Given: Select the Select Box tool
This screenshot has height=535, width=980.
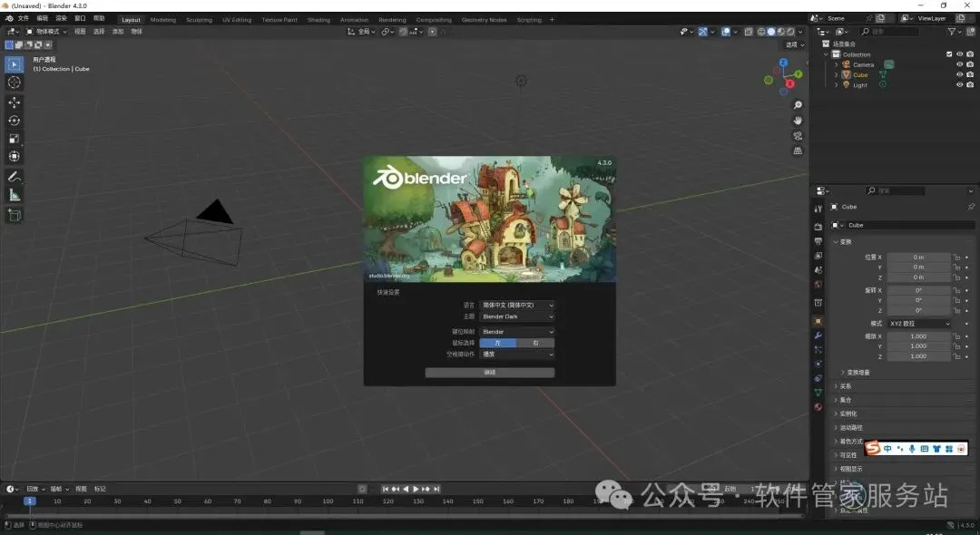Looking at the screenshot, I should click(x=15, y=64).
